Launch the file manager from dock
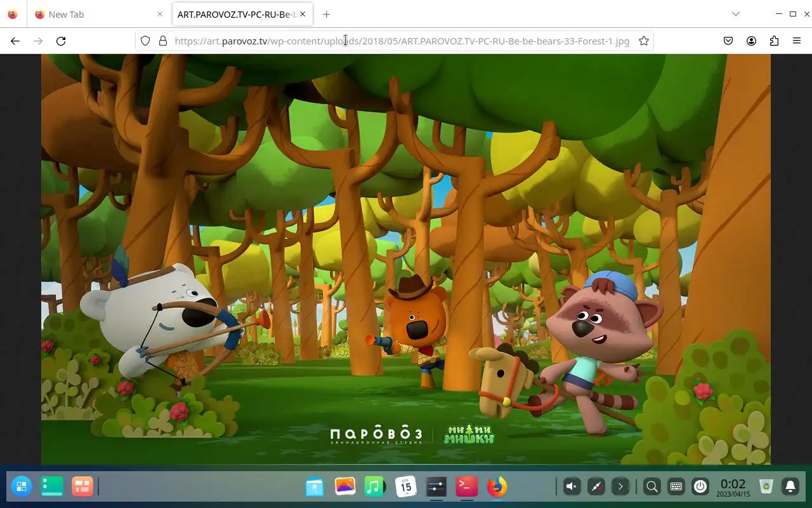The image size is (812, 508). click(315, 487)
